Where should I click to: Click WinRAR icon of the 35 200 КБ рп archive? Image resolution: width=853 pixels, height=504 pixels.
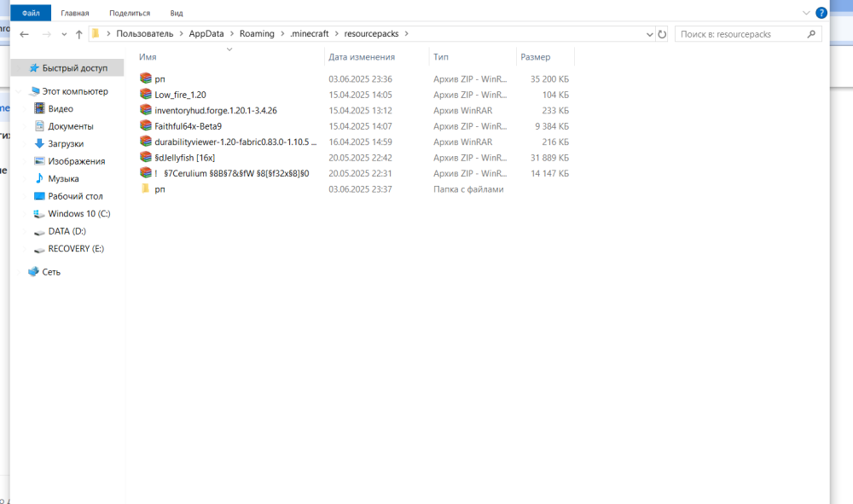(145, 78)
